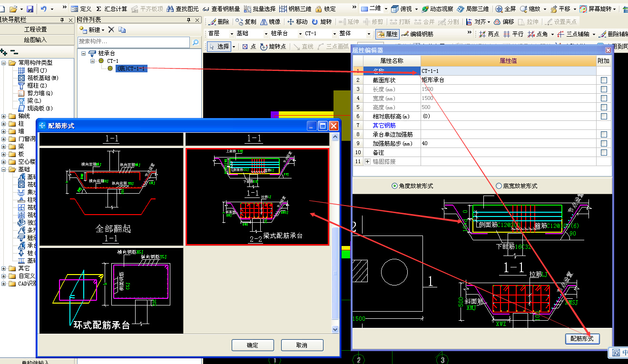Select the 偏移 offset tool
Screen dimensions: 628x364
(x=504, y=22)
